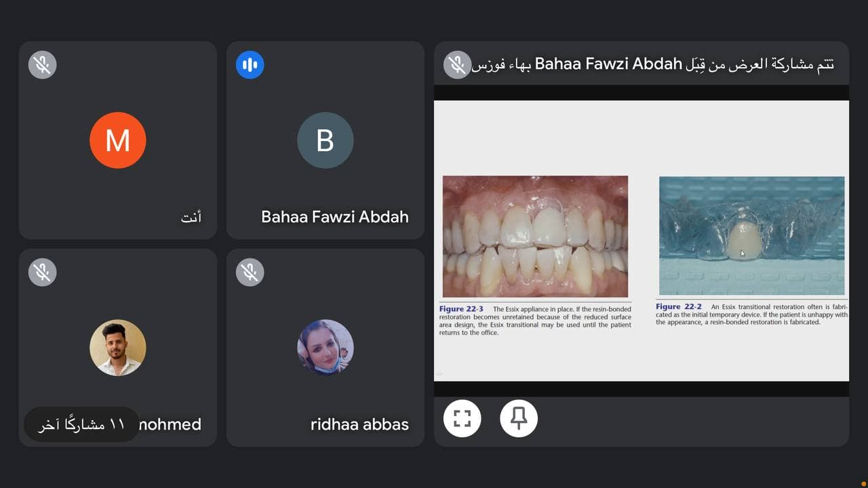Click the Bahaa Fawzi Abdah name label
The height and width of the screenshot is (488, 868).
334,217
